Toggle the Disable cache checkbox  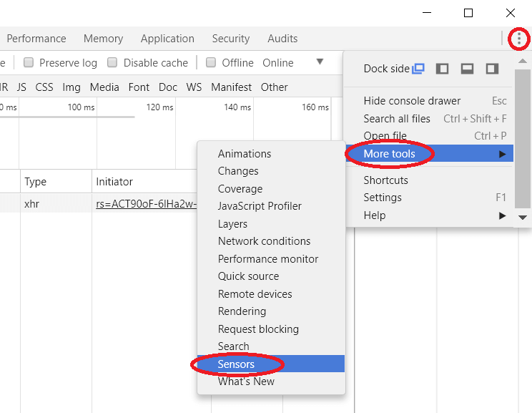(x=112, y=63)
